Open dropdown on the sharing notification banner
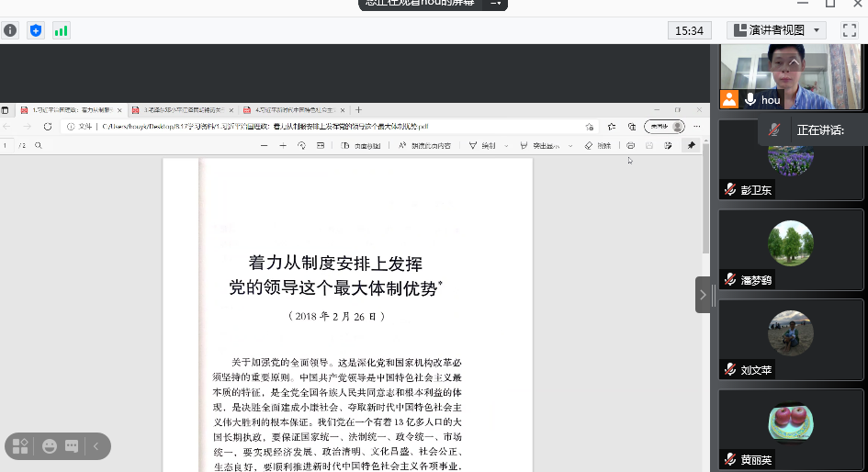 [x=497, y=3]
